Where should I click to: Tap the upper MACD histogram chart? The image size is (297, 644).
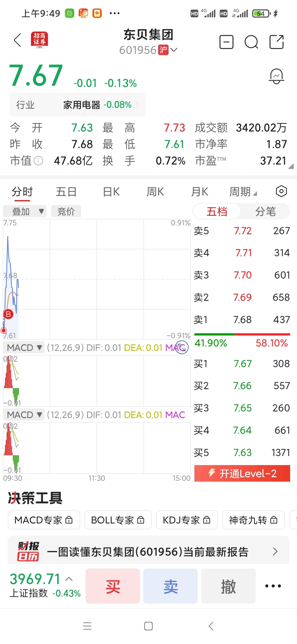(97, 381)
